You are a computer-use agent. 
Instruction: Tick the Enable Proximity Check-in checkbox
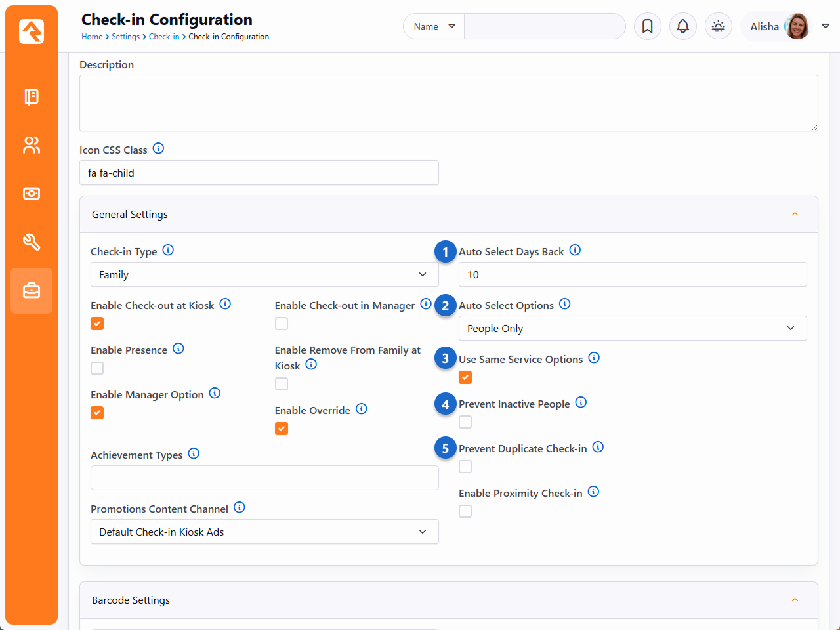[x=465, y=511]
